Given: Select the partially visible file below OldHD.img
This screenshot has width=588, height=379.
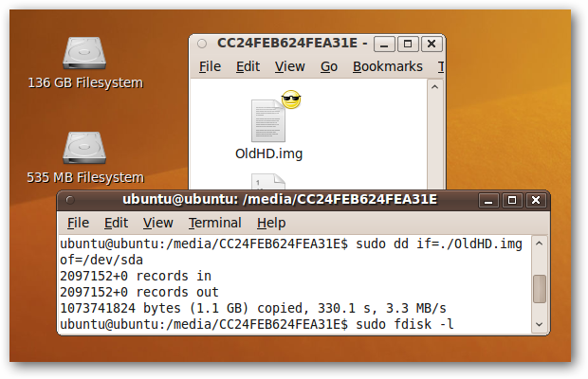Looking at the screenshot, I should pos(268,182).
